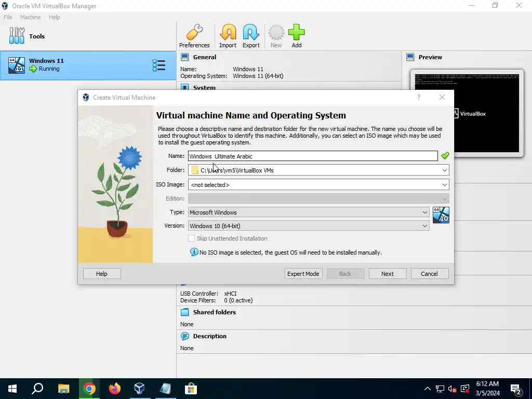Click 'Windows 11 (64-bit)' operating system value
This screenshot has width=532, height=399.
tap(258, 76)
